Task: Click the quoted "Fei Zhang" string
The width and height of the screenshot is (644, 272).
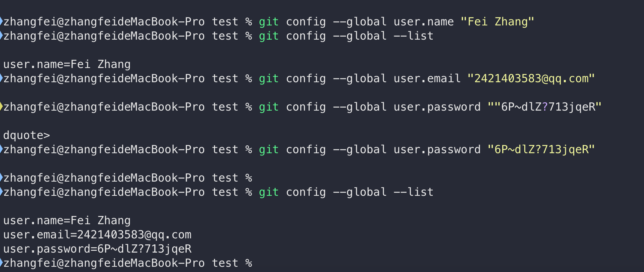Action: pos(497,22)
